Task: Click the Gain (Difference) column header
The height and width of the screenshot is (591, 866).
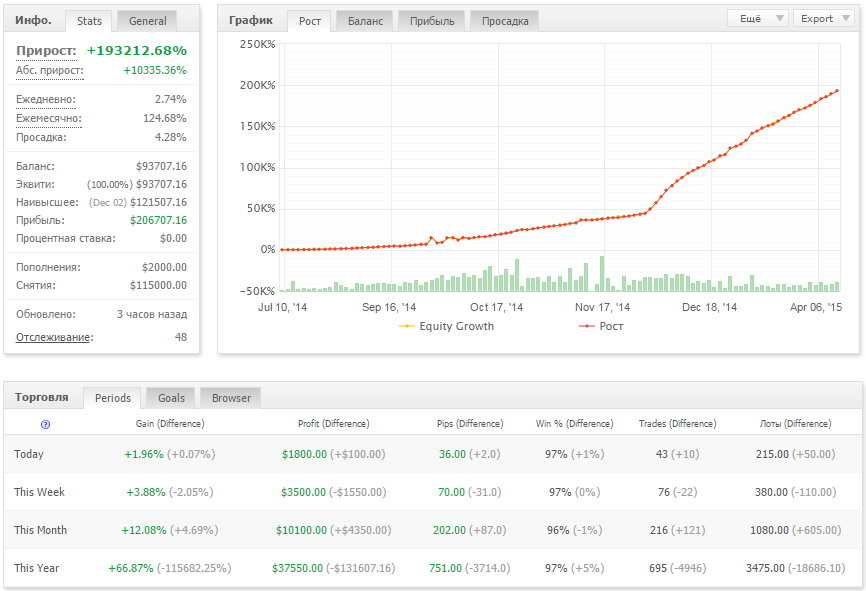Action: [170, 424]
